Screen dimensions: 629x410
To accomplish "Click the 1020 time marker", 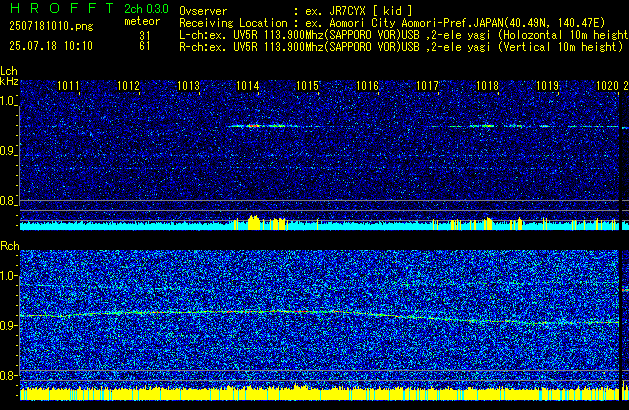I will pos(607,86).
